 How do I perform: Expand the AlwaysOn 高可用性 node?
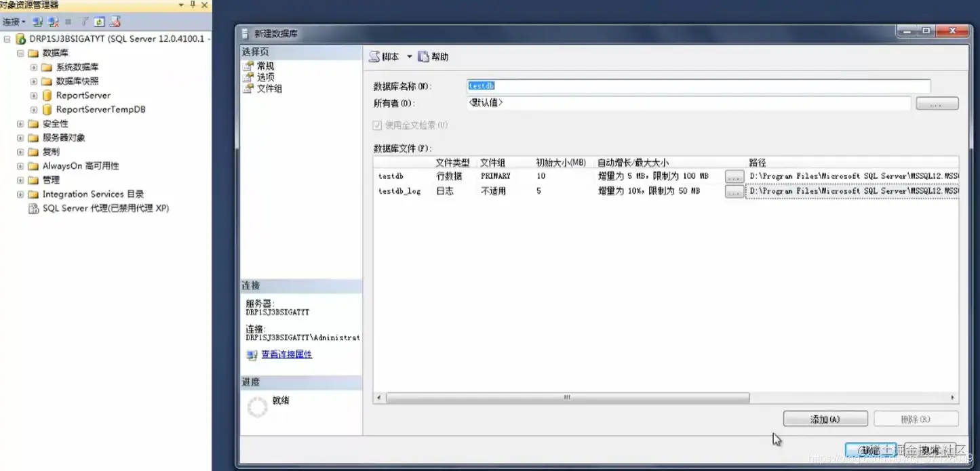20,166
